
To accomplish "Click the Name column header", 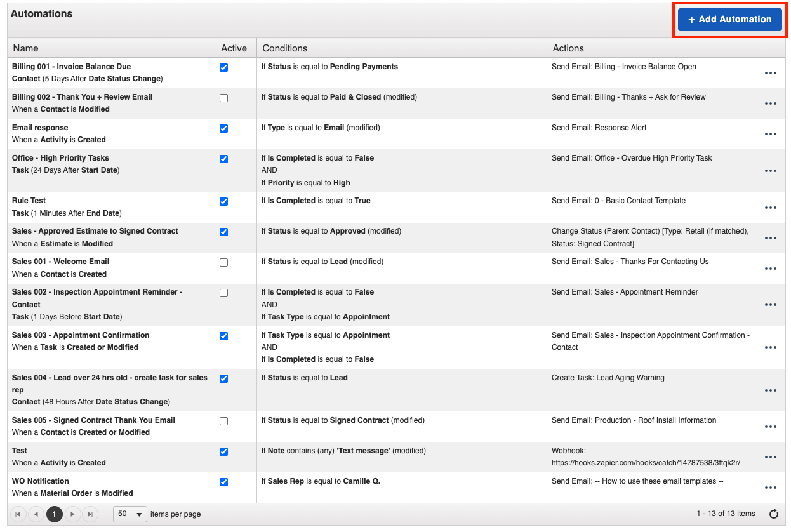I will click(x=25, y=48).
